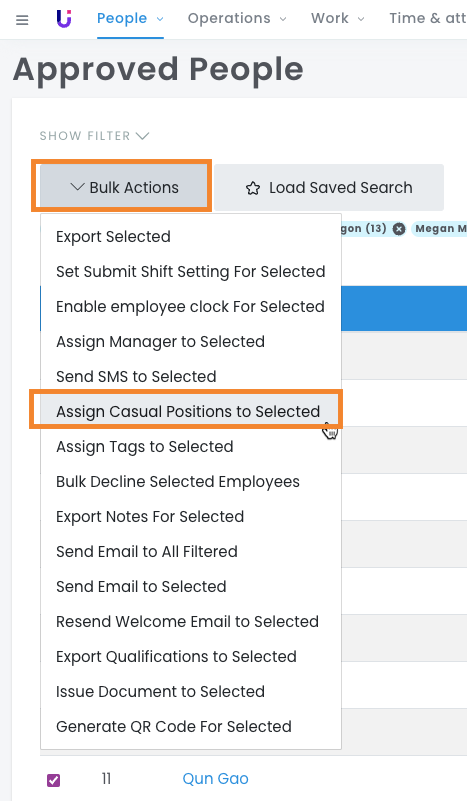Choose Export Selected from the bulk menu
This screenshot has height=801, width=467.
pos(113,237)
